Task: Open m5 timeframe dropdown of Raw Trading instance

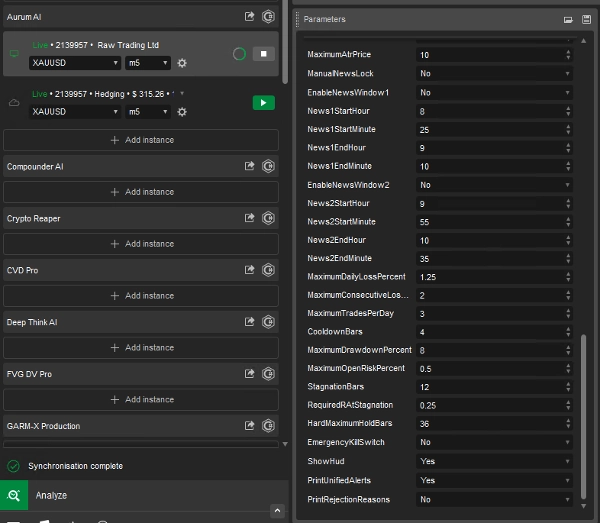Action: [148, 63]
